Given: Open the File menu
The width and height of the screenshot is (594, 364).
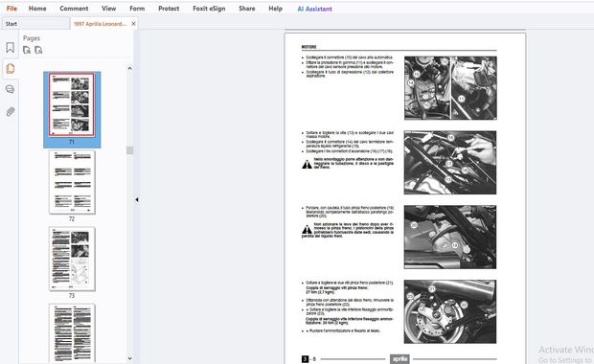Looking at the screenshot, I should click(11, 9).
